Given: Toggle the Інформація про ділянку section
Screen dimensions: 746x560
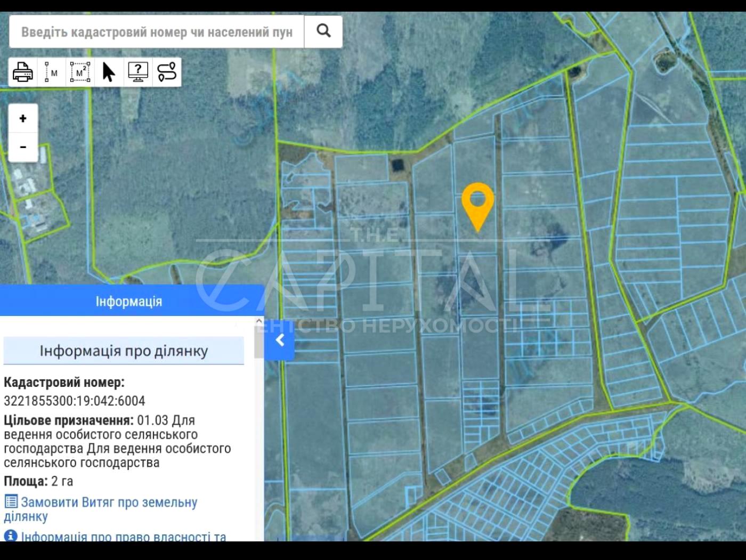Looking at the screenshot, I should click(x=124, y=351).
